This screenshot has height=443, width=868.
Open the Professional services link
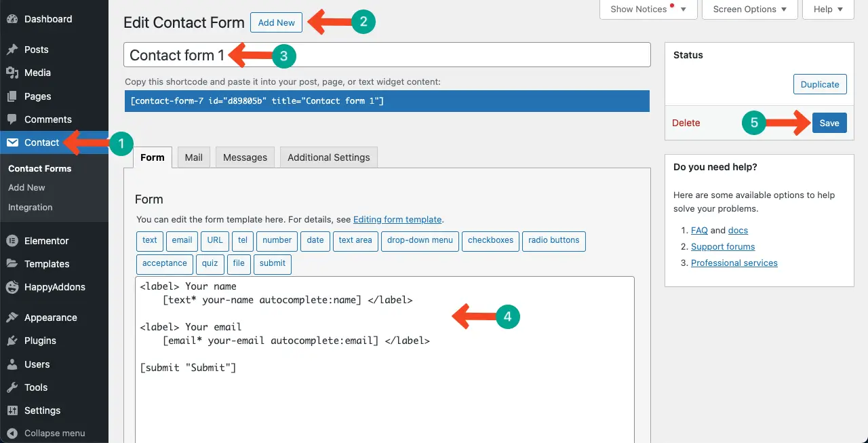click(734, 263)
